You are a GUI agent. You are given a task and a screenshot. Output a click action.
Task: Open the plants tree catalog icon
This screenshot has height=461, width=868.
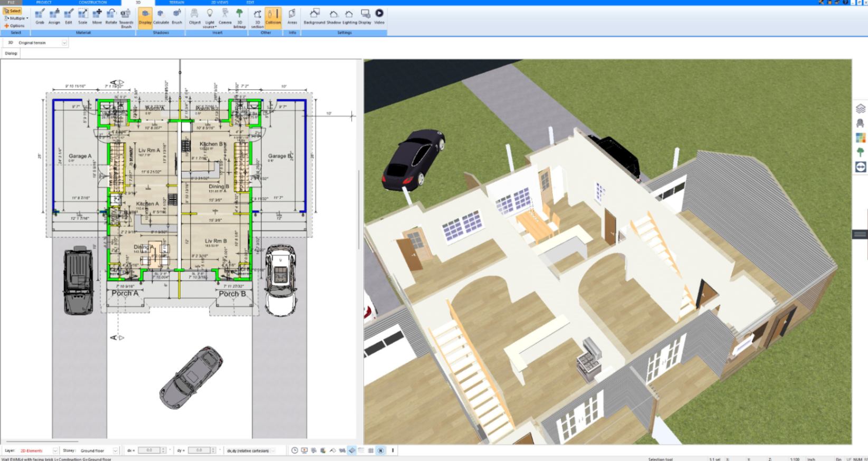click(861, 152)
